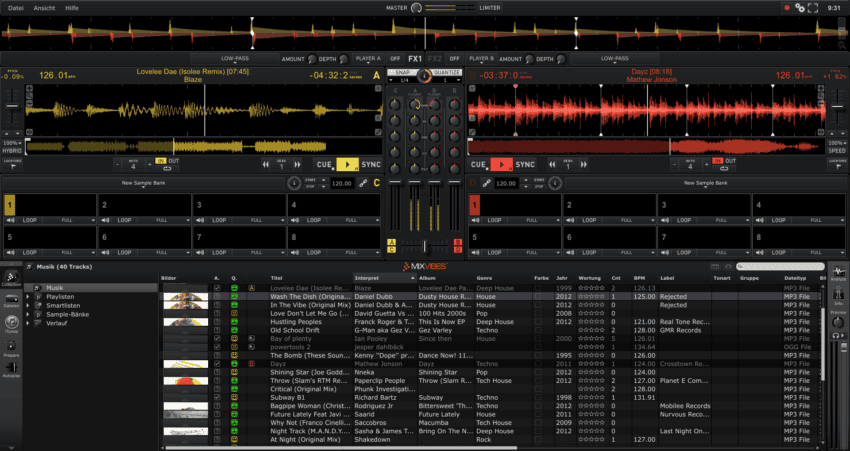Click the crossfader handle

pyautogui.click(x=424, y=246)
